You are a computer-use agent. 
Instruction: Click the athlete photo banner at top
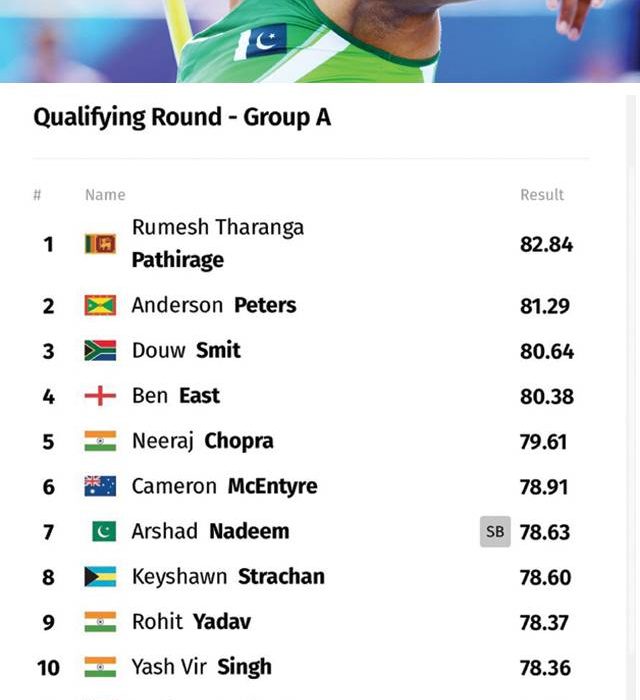tap(320, 41)
